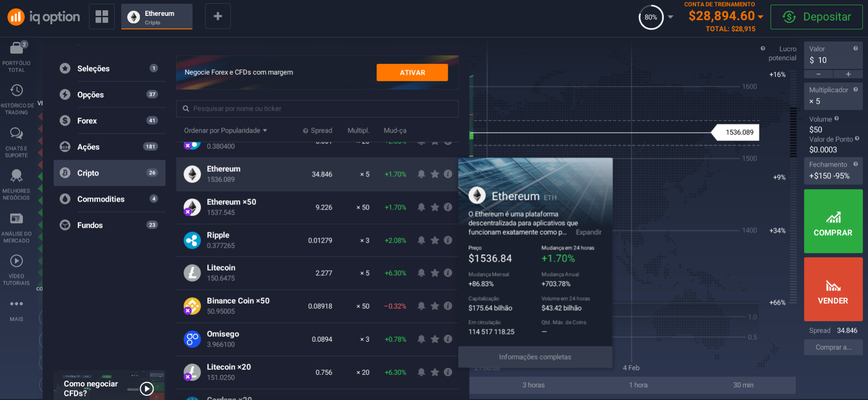The width and height of the screenshot is (868, 400).
Task: Click the Omisego coin icon
Action: coord(192,339)
